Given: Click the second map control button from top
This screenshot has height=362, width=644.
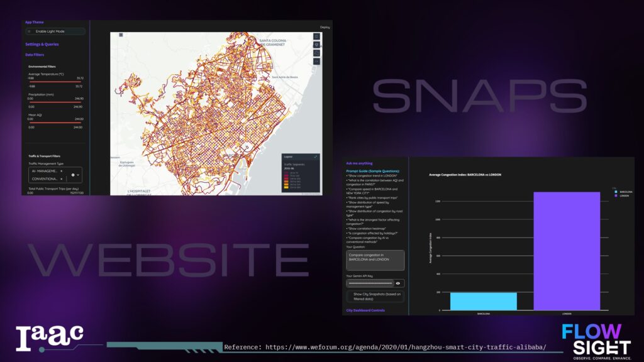Looking at the screenshot, I should point(317,45).
